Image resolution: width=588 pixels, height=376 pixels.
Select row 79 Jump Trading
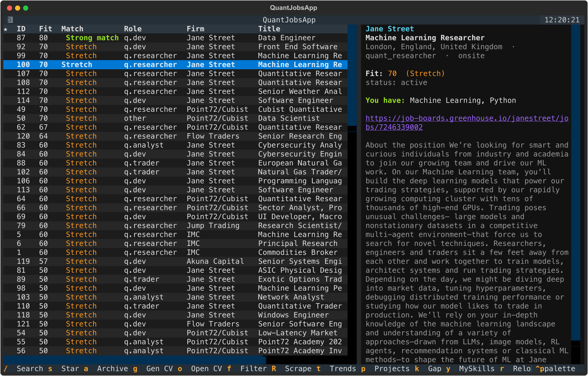pyautogui.click(x=175, y=226)
